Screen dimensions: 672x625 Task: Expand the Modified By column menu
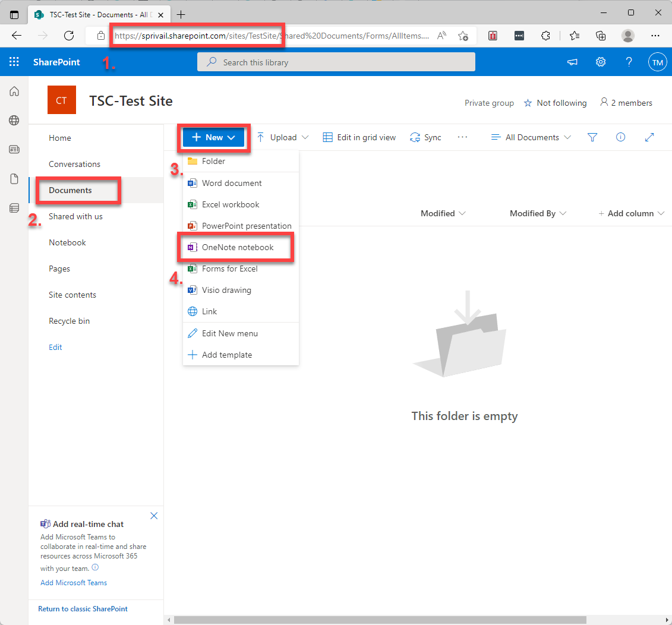pos(538,213)
